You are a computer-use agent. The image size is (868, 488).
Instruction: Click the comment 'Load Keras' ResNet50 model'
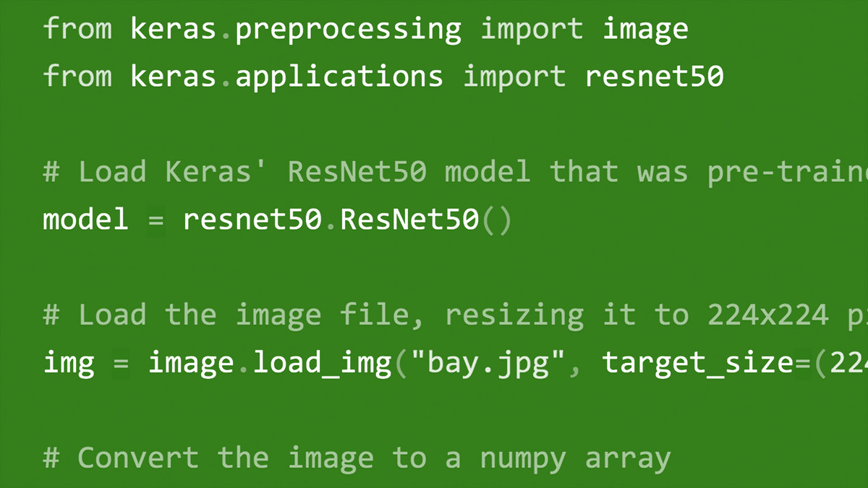305,172
